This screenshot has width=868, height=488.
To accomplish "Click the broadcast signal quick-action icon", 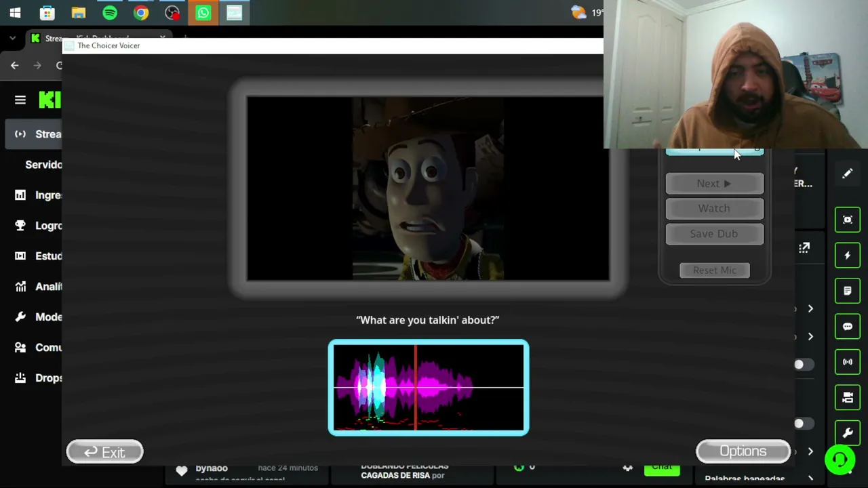I will coord(848,362).
